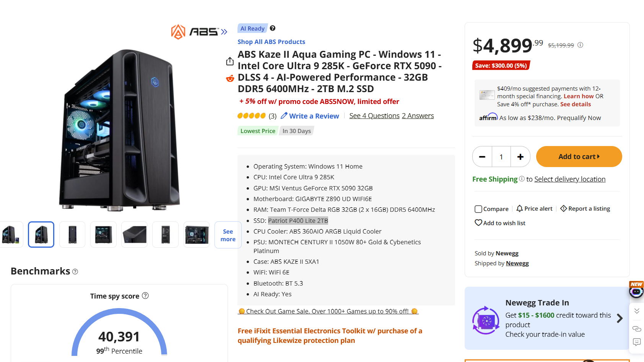Viewport: 644px width, 362px height.
Task: Open the Benchmarks help icon
Action: point(75,271)
